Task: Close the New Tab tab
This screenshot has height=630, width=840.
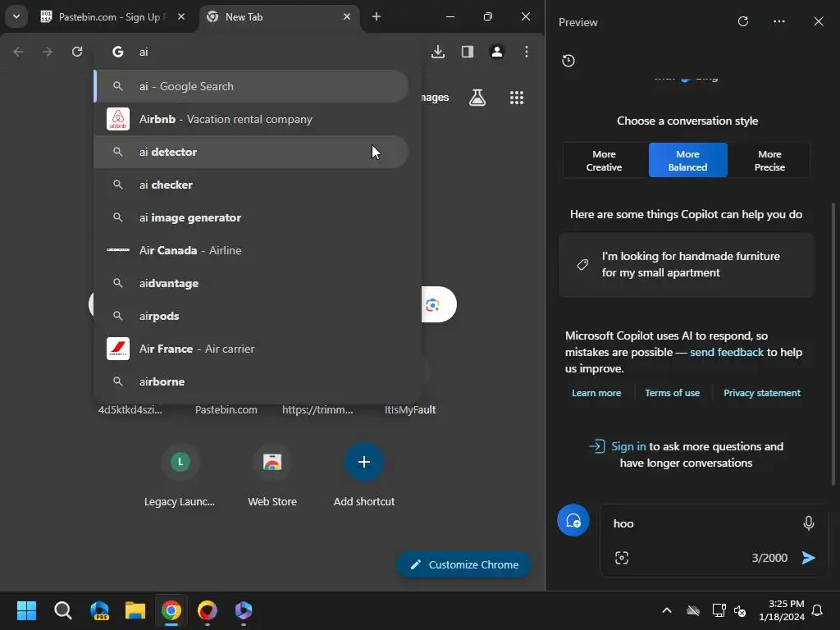Action: click(x=347, y=16)
